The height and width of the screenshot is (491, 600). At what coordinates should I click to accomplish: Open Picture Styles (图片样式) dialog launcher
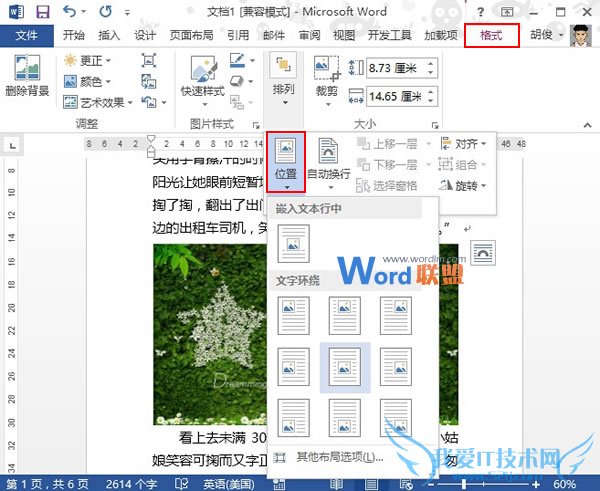[256, 125]
